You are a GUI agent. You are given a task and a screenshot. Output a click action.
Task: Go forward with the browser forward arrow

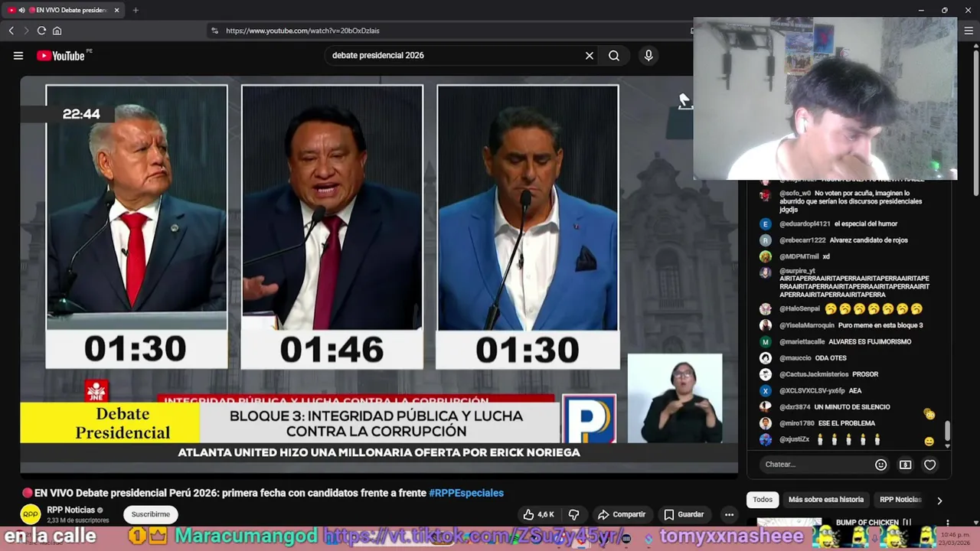click(26, 31)
